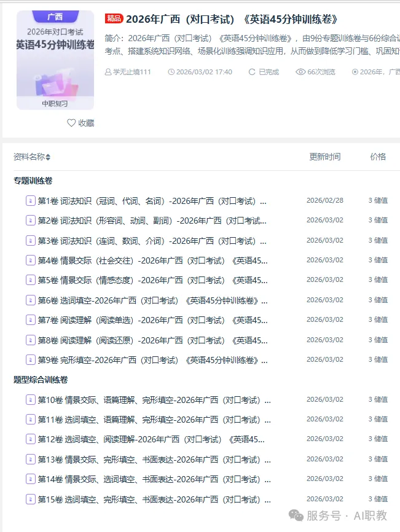Open 第8卷 阅读理解（阅读还原）
400x532 pixels.
pos(152,340)
